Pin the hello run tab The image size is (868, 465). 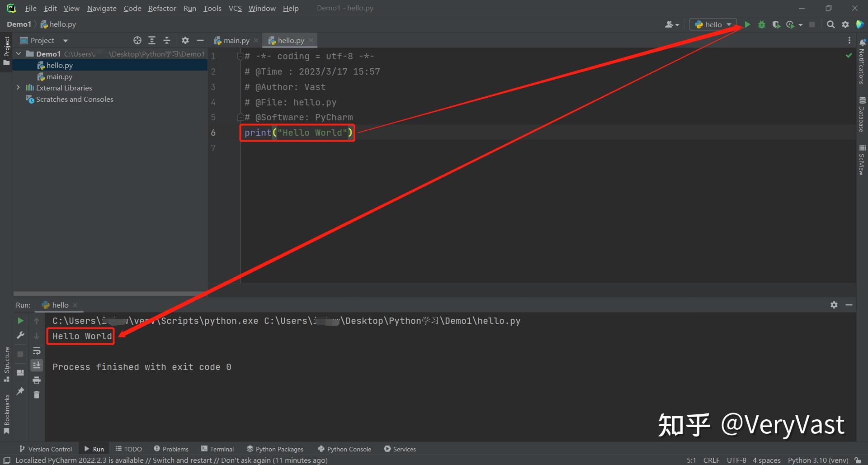20,390
